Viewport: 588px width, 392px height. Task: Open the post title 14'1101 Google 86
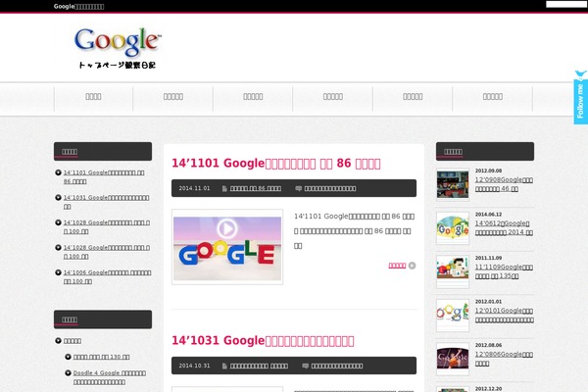point(276,164)
